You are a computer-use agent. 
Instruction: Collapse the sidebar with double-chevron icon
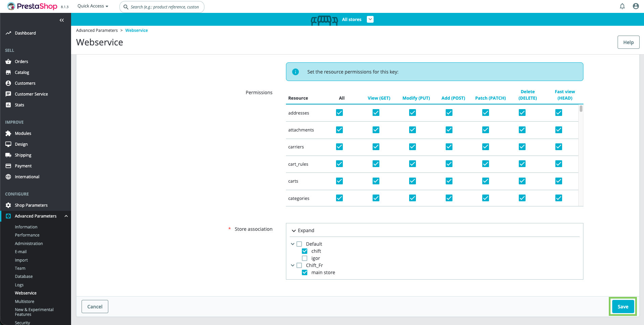point(62,20)
